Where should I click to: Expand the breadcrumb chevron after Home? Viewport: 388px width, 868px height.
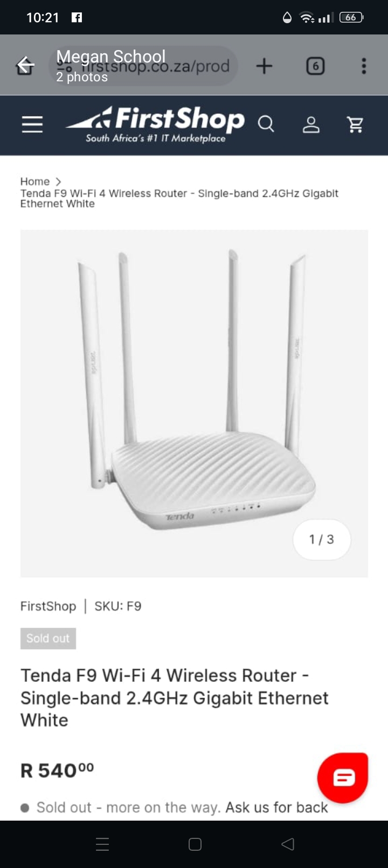click(58, 182)
